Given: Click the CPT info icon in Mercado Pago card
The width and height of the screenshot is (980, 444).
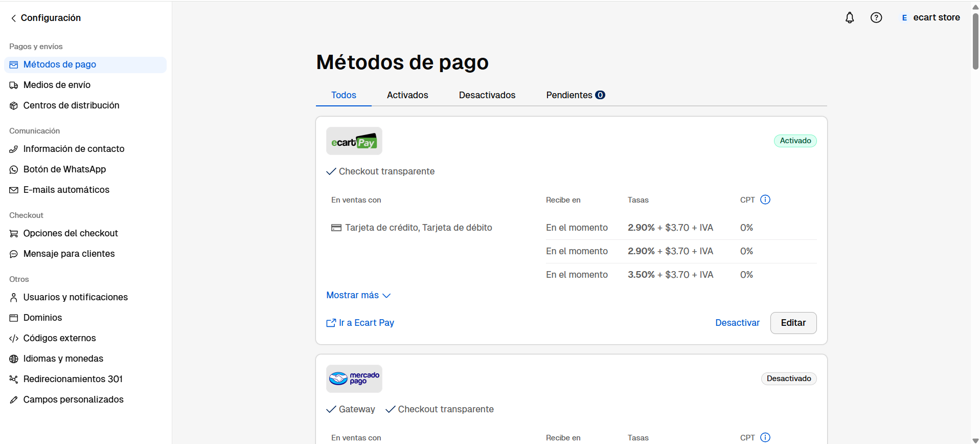Looking at the screenshot, I should (765, 437).
